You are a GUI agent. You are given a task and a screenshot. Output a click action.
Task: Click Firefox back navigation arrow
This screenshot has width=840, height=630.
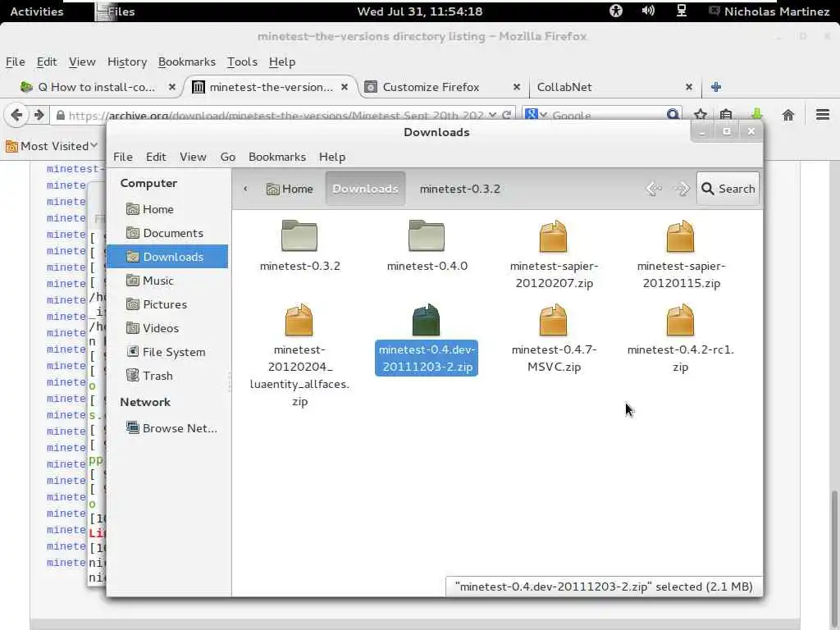click(x=16, y=115)
